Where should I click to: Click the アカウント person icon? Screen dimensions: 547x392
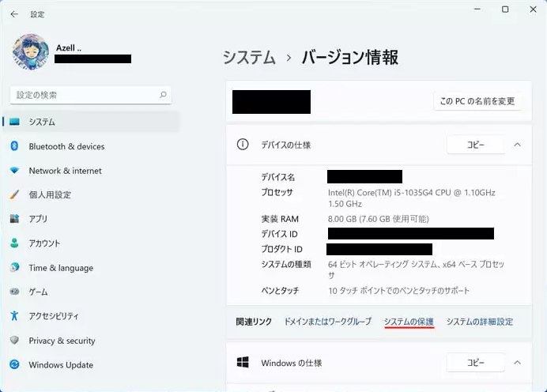coord(14,243)
